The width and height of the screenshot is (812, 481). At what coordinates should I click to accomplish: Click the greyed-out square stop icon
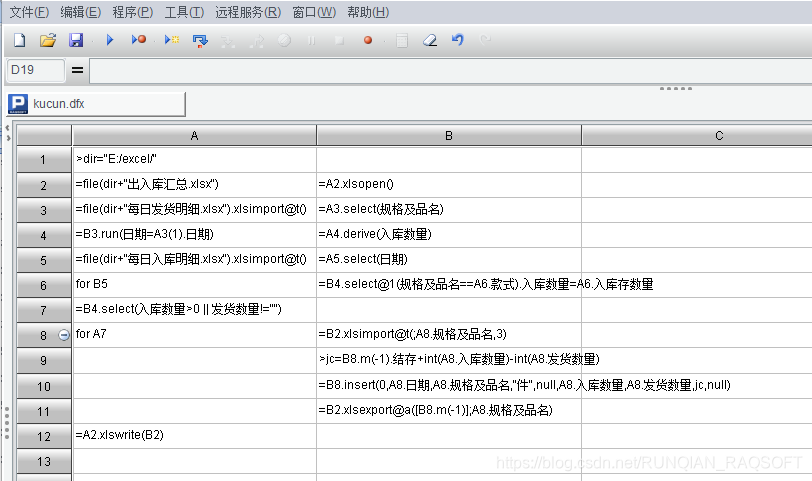340,40
